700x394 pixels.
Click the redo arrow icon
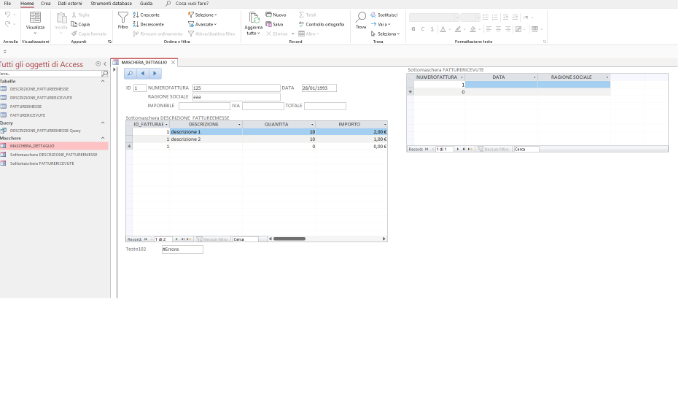7,24
